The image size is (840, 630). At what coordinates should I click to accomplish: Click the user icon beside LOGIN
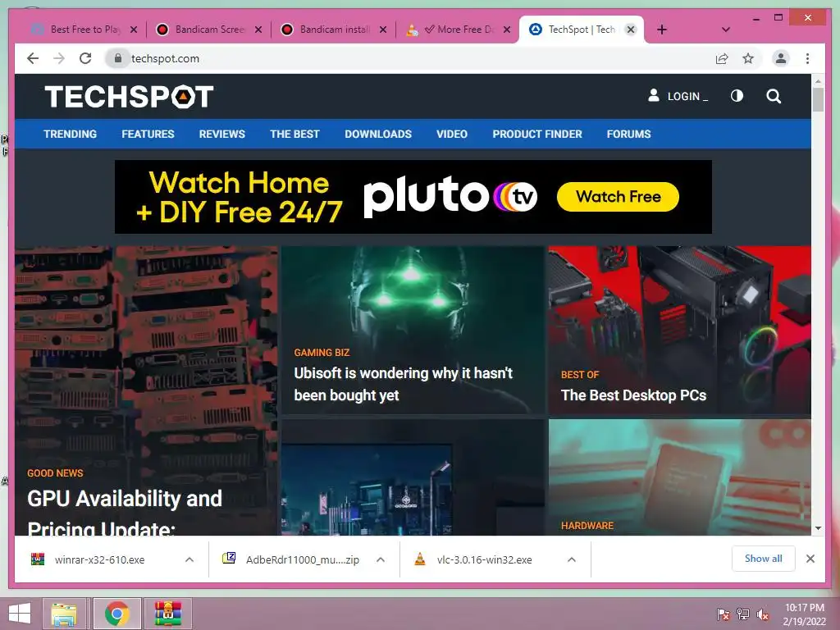point(654,95)
